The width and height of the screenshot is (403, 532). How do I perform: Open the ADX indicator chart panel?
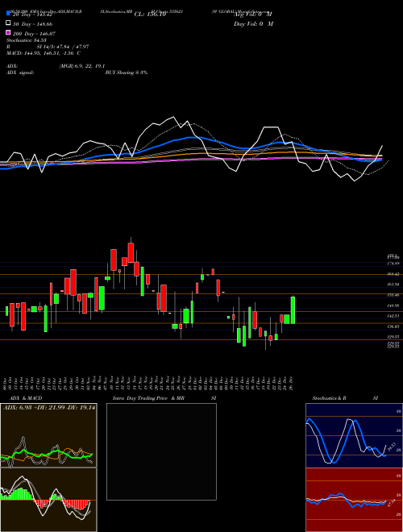tap(48, 435)
